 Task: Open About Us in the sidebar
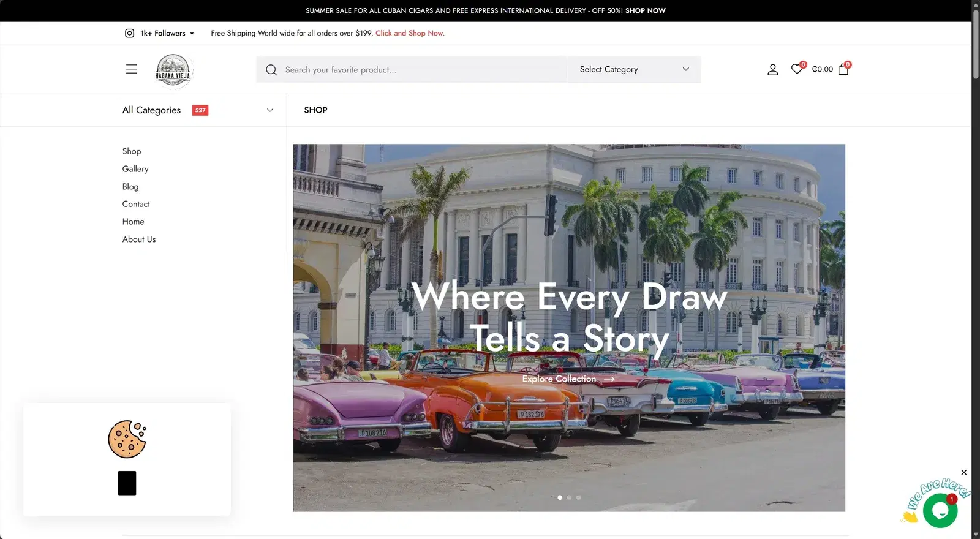click(x=139, y=239)
